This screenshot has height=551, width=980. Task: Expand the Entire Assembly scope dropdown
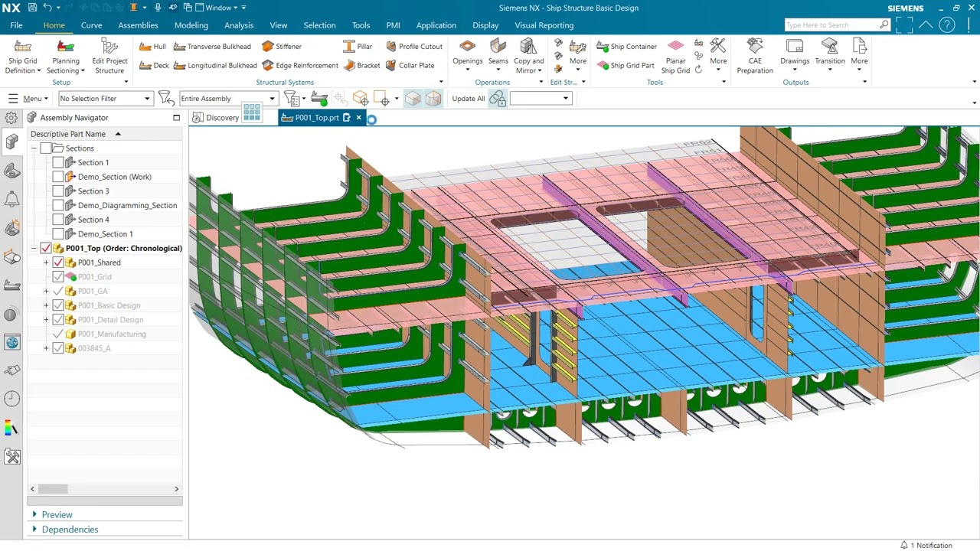(227, 99)
